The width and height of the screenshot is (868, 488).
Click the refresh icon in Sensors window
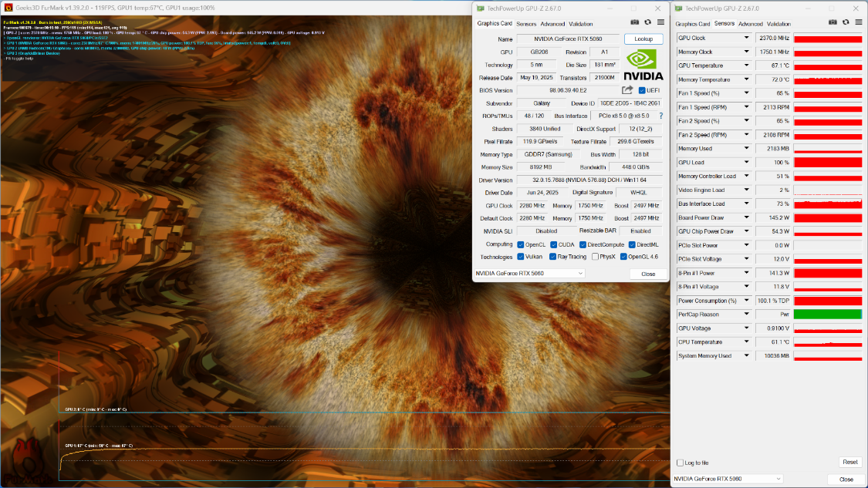click(x=846, y=22)
